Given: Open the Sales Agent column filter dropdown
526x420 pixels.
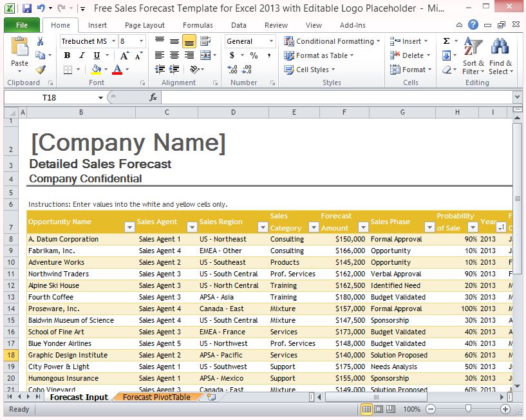Looking at the screenshot, I should [191, 227].
